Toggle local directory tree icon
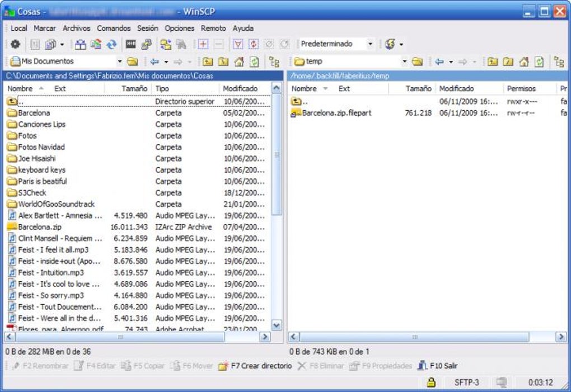The height and width of the screenshot is (392, 571). coord(274,62)
